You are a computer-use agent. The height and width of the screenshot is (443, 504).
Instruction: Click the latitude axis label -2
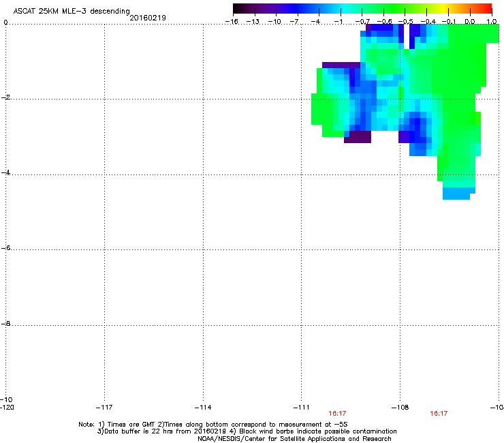5,97
